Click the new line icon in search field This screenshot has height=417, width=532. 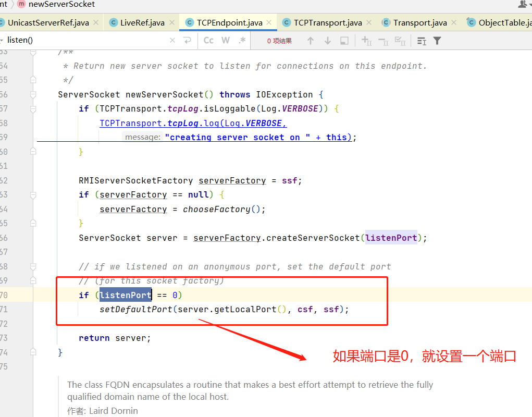pyautogui.click(x=188, y=40)
